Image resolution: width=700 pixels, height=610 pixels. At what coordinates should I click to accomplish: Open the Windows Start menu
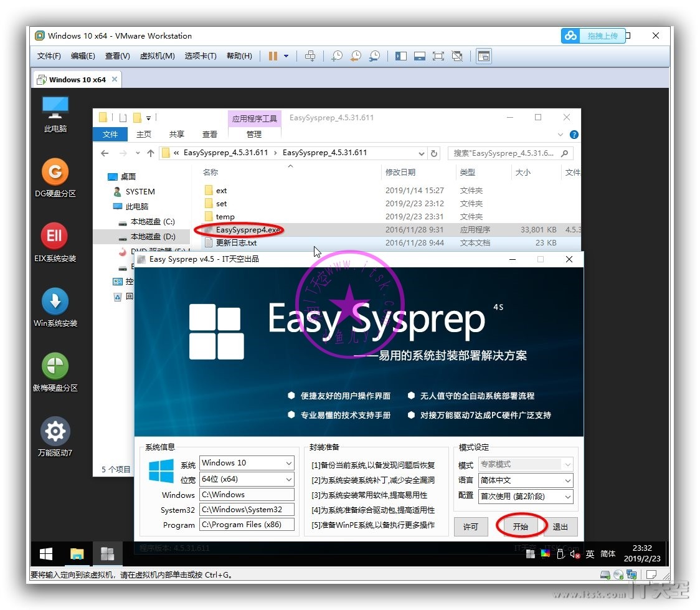pos(46,554)
